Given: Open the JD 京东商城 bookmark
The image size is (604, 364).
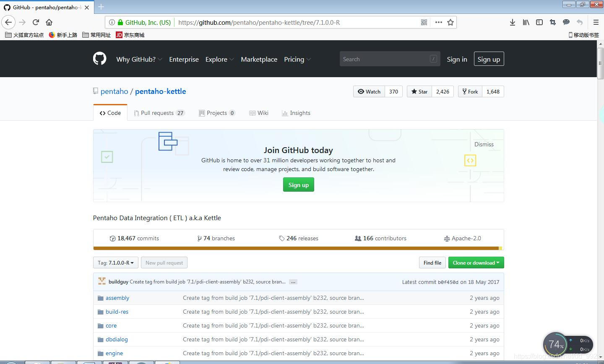Looking at the screenshot, I should [130, 35].
